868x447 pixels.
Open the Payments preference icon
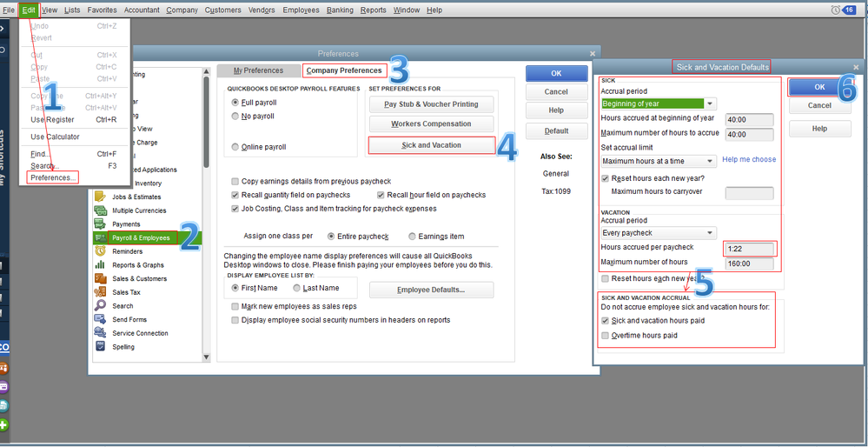(100, 223)
